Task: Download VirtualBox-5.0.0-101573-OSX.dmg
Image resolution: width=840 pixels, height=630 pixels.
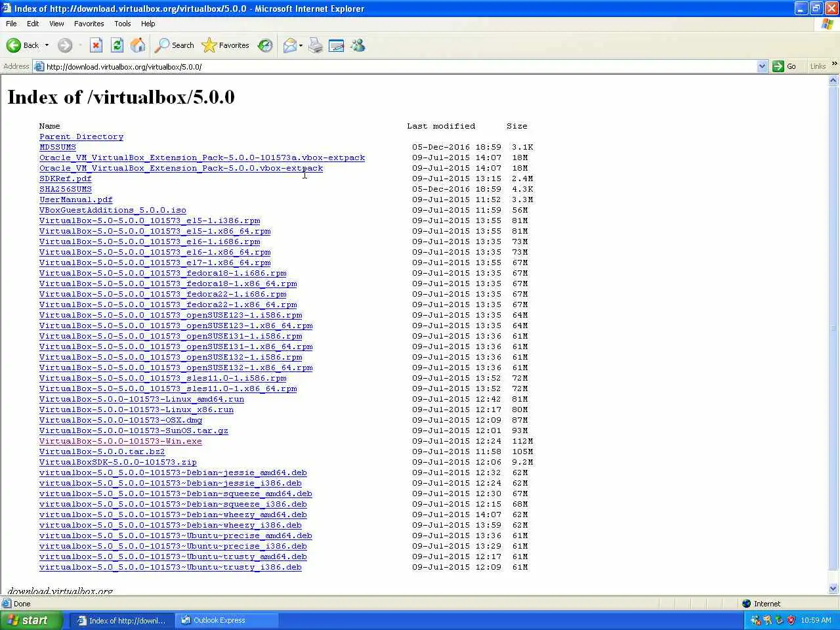Action: click(121, 420)
